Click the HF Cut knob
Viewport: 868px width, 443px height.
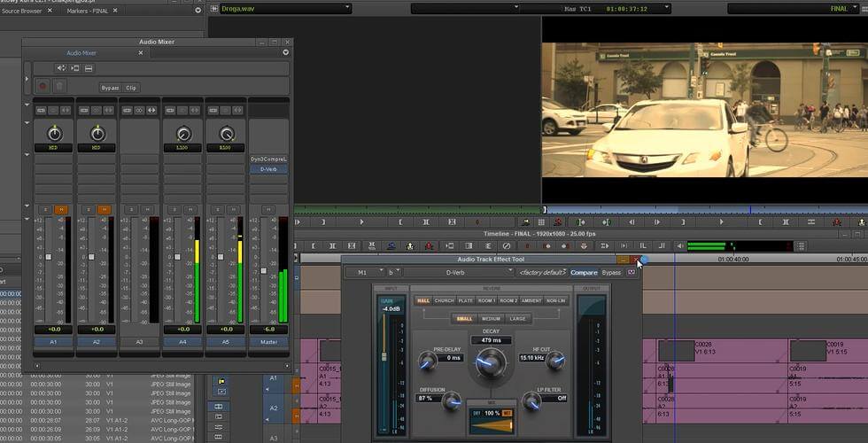tap(555, 360)
